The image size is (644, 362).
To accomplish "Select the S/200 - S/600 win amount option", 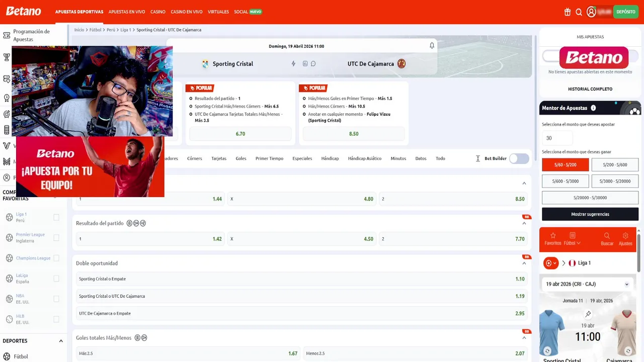I will 615,164.
